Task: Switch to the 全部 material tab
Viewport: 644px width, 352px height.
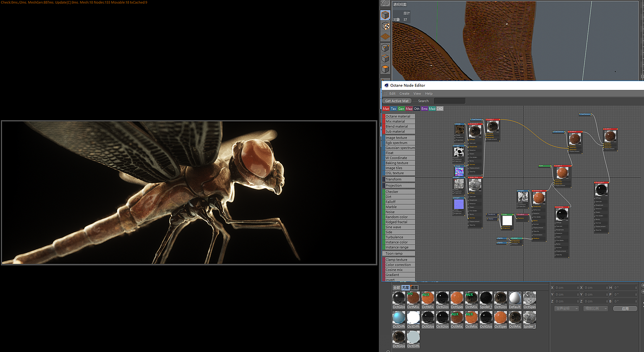Action: pyautogui.click(x=396, y=288)
